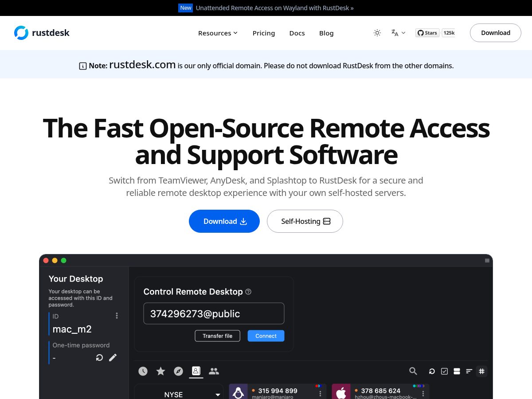Switch to the discovered compass tab

[x=178, y=371]
